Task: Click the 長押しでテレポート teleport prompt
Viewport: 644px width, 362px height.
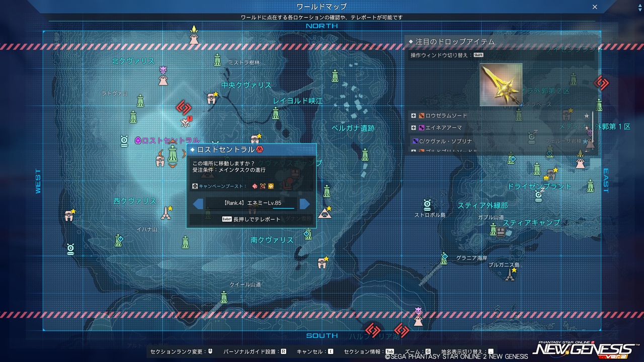Action: [252, 219]
